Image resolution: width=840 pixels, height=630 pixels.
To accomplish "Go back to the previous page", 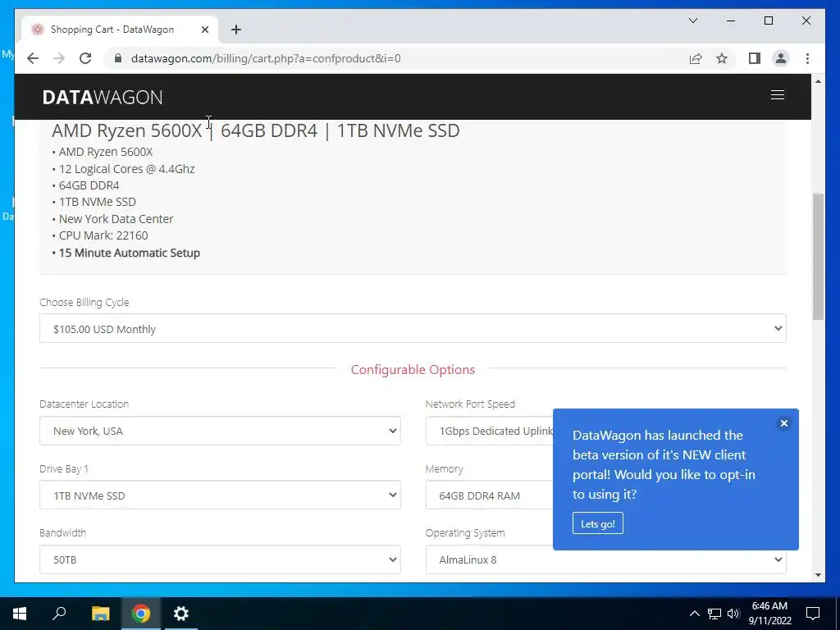I will [x=33, y=58].
